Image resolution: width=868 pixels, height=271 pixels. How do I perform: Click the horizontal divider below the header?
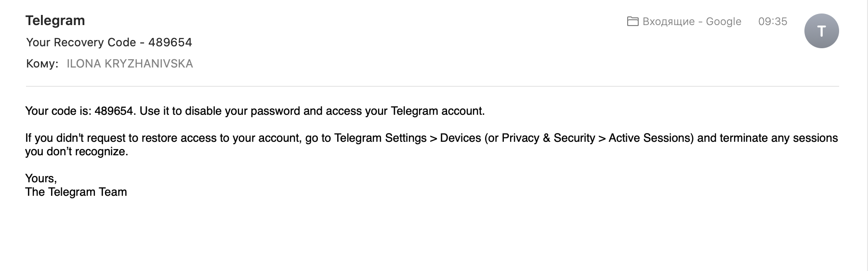(x=432, y=86)
